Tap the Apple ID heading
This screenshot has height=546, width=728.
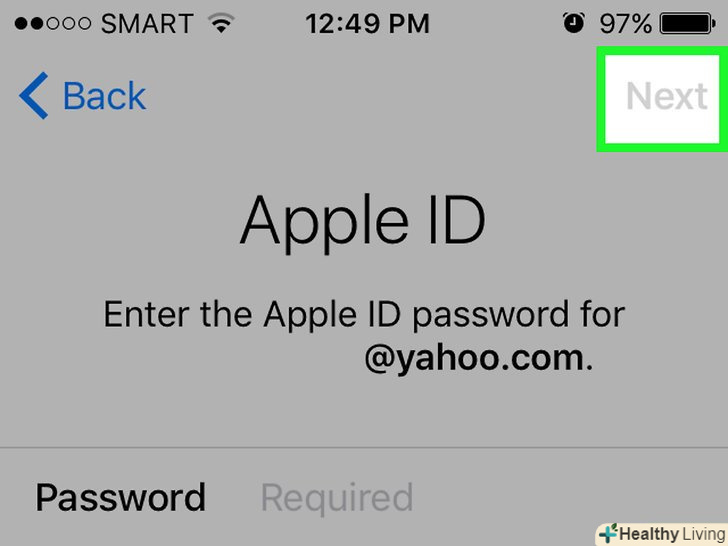coord(363,221)
